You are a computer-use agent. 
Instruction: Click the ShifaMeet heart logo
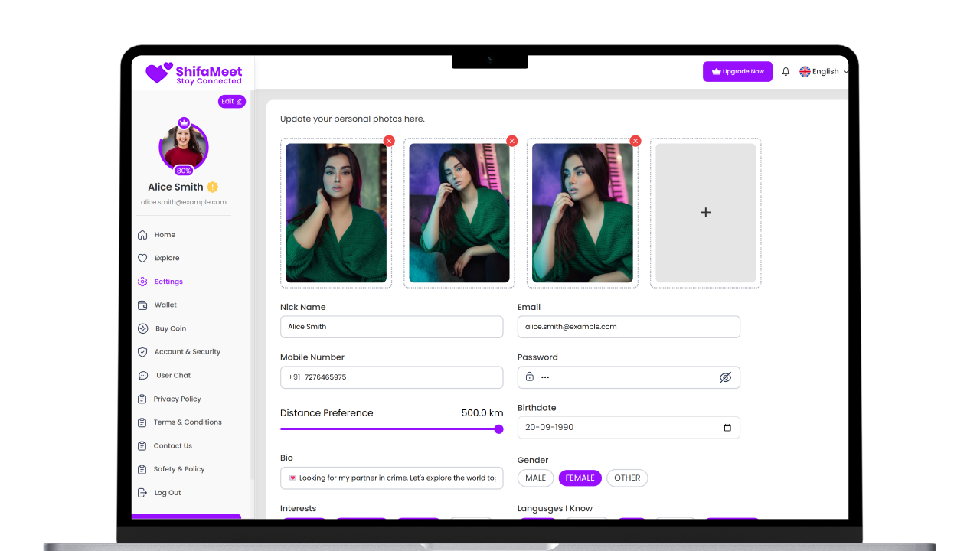(159, 73)
